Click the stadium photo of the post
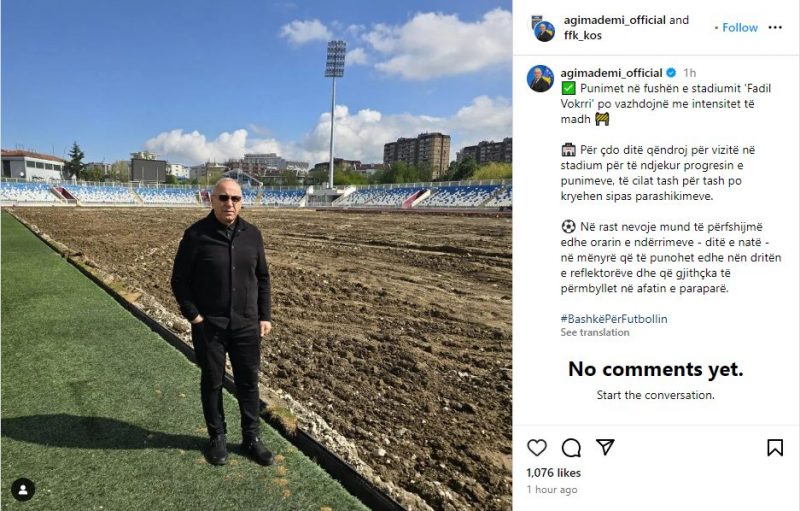The height and width of the screenshot is (511, 800). pos(257,256)
